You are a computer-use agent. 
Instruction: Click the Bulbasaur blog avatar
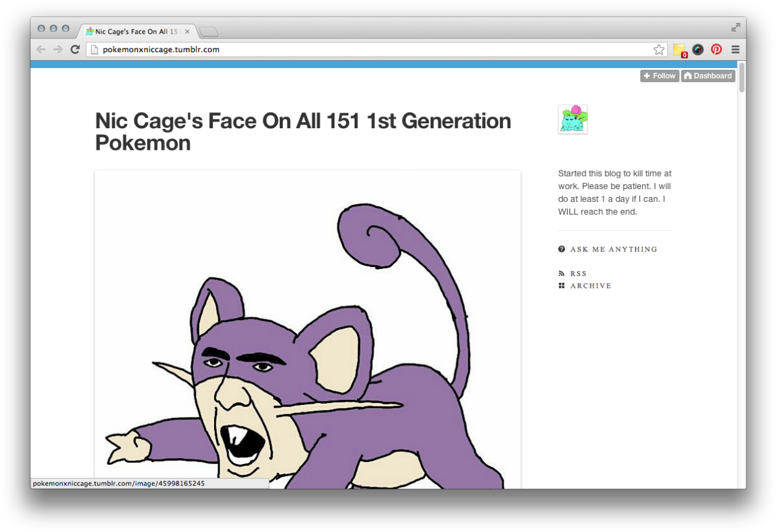tap(572, 119)
